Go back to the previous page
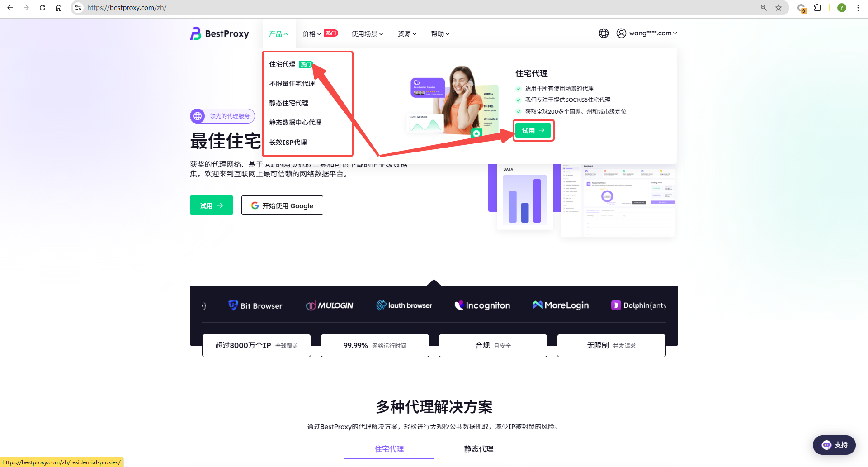 tap(10, 8)
